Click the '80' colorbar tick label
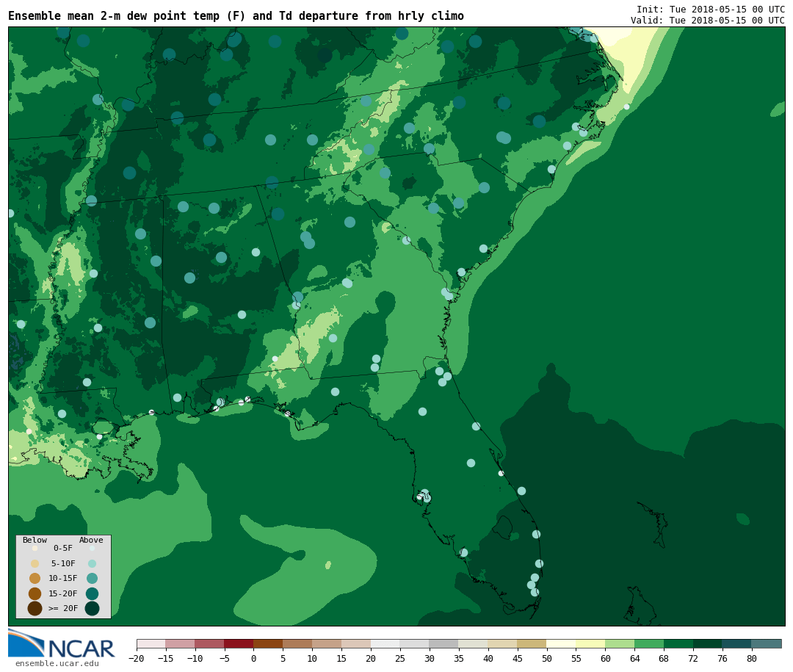This screenshot has height=672, width=793. (752, 659)
